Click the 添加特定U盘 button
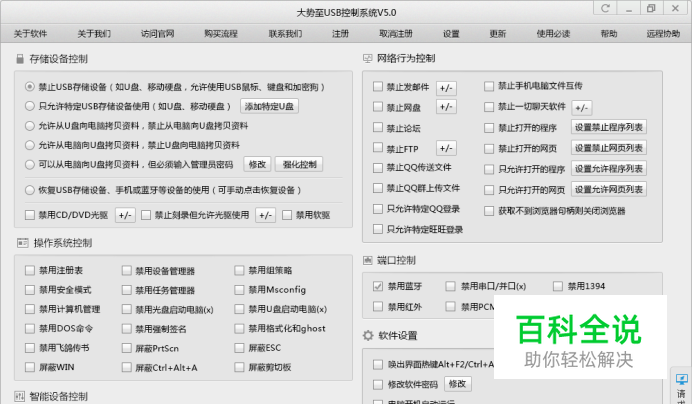692x404 pixels. pos(269,106)
